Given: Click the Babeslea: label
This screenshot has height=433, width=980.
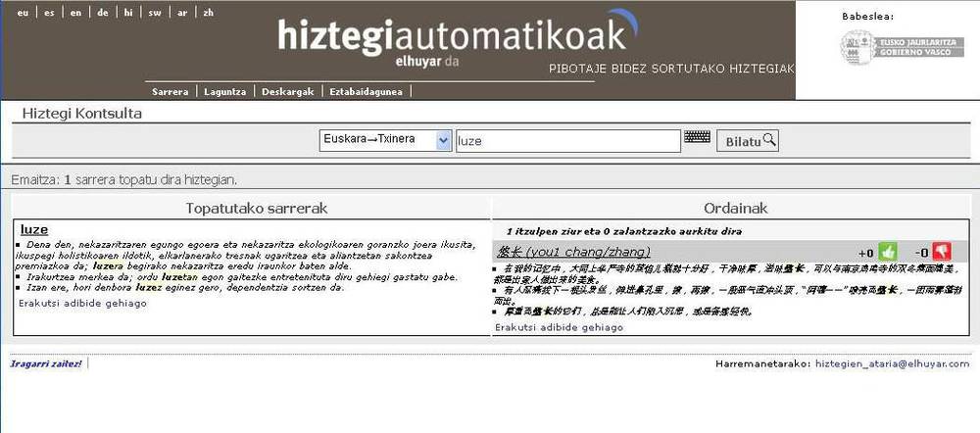Looking at the screenshot, I should 867,17.
